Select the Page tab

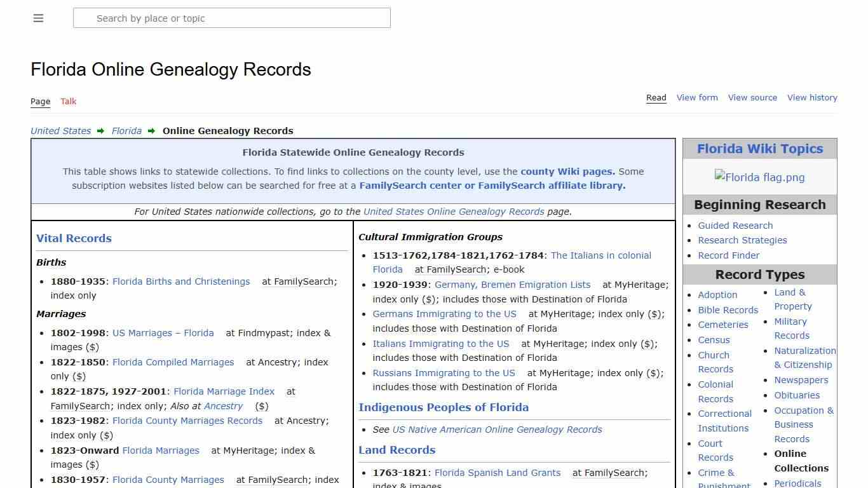(x=40, y=102)
